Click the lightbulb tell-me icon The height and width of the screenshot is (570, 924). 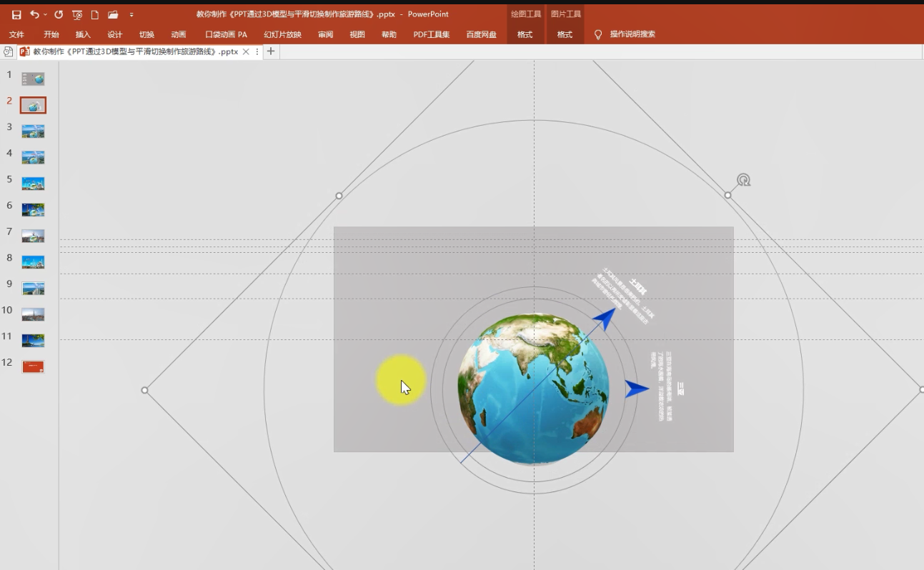[598, 34]
